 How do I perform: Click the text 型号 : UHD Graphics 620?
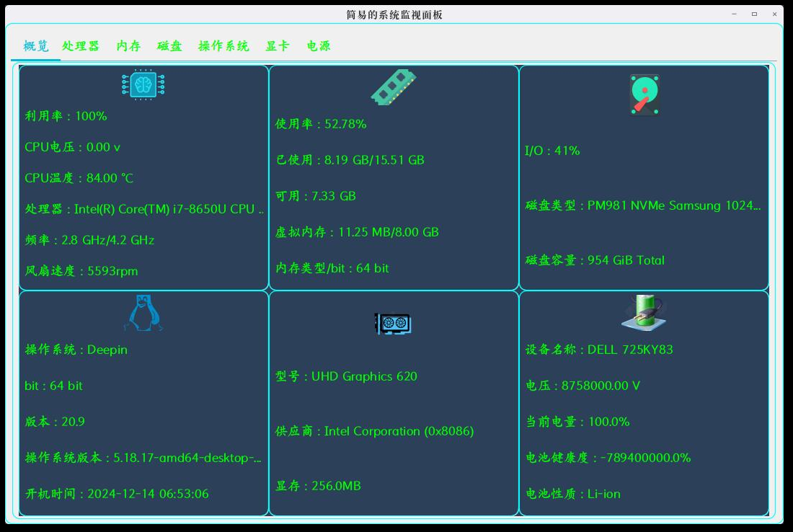(x=346, y=376)
